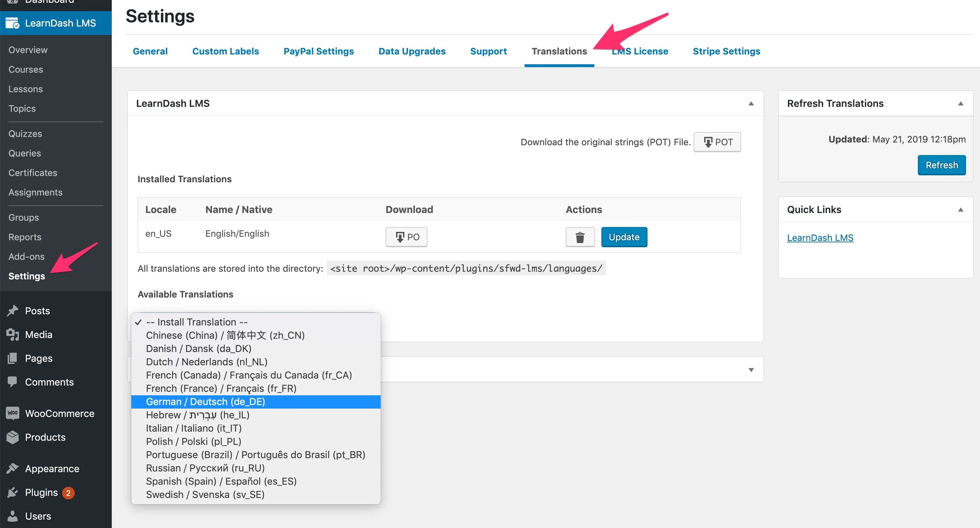The height and width of the screenshot is (528, 980).
Task: Click the PO download icon for en_US
Action: [x=406, y=236]
